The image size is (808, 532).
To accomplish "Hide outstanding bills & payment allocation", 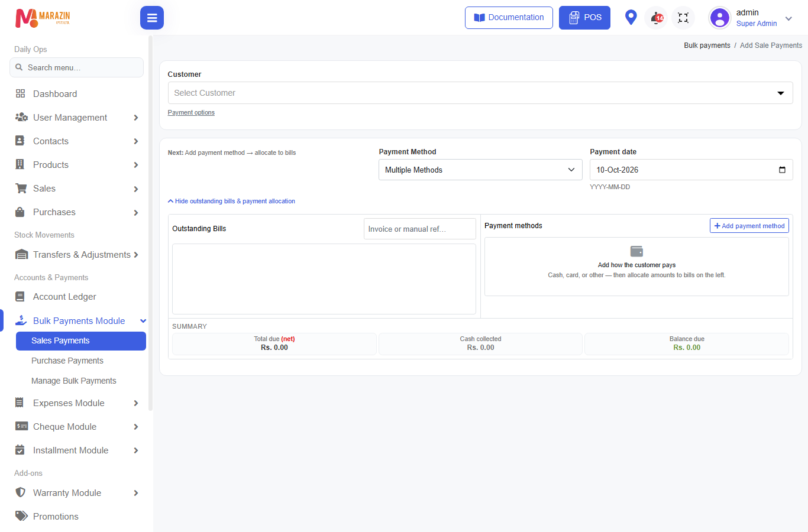I will point(231,201).
